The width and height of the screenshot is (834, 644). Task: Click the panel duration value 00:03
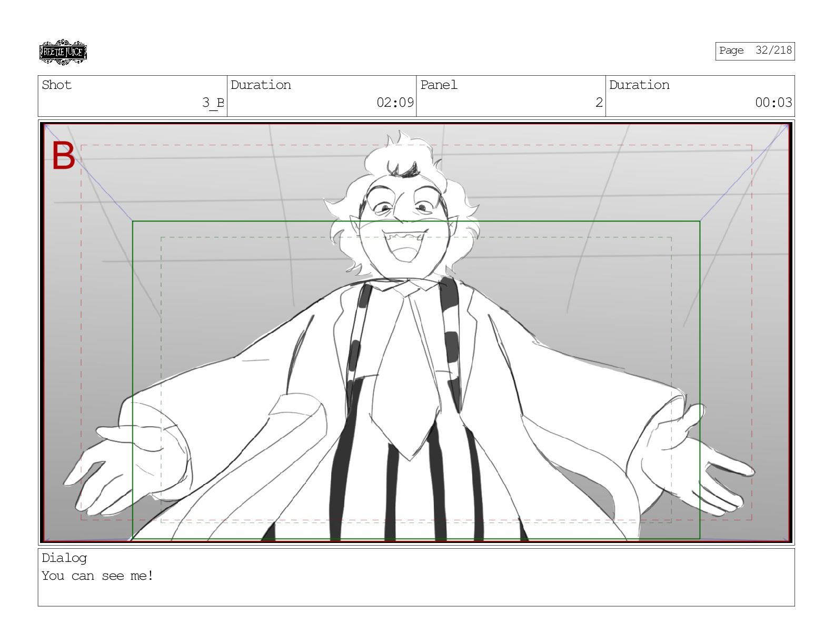773,103
